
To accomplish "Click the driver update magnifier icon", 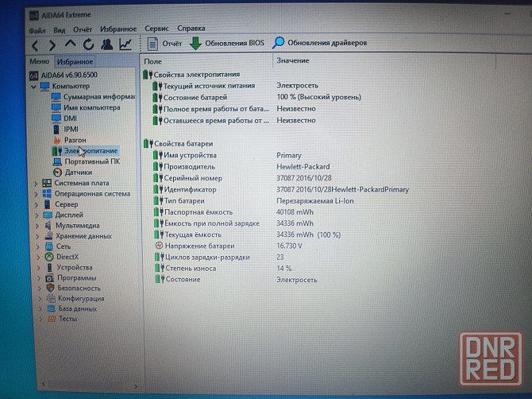I will click(279, 43).
